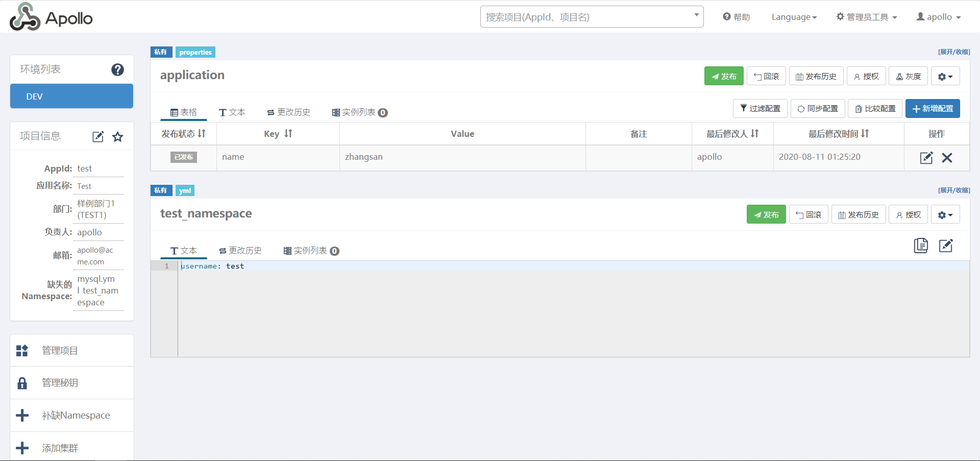Open the Language dropdown
The height and width of the screenshot is (461, 980).
(x=794, y=17)
